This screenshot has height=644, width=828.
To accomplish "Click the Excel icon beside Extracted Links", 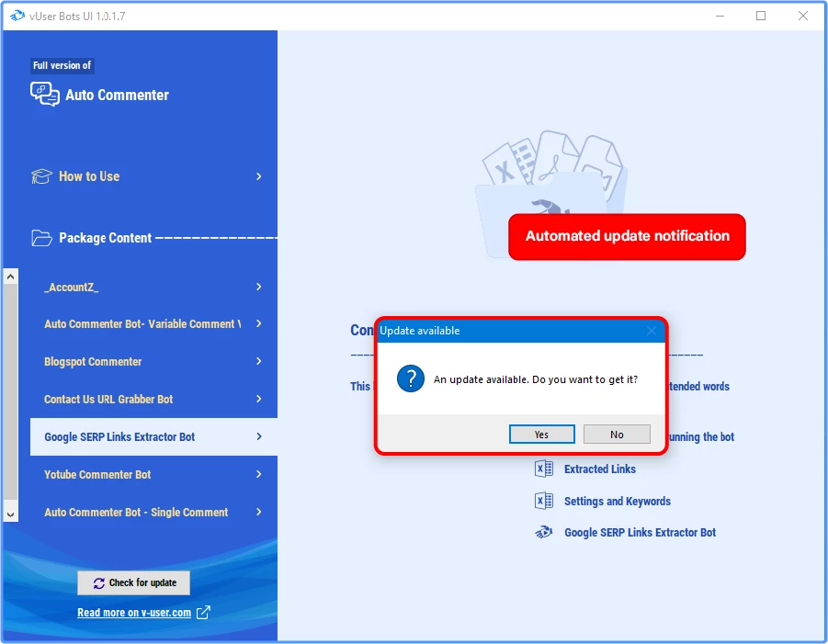I will pos(544,469).
